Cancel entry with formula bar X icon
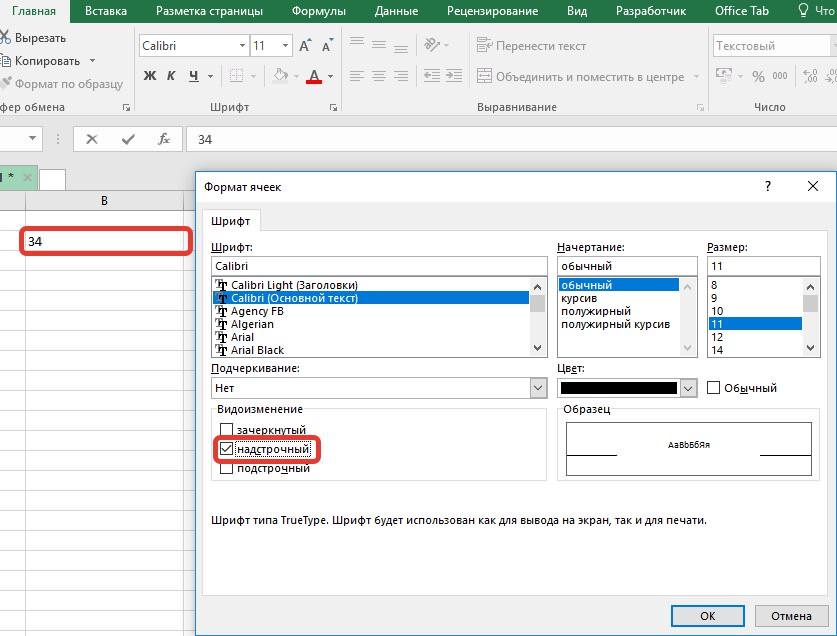 (92, 139)
